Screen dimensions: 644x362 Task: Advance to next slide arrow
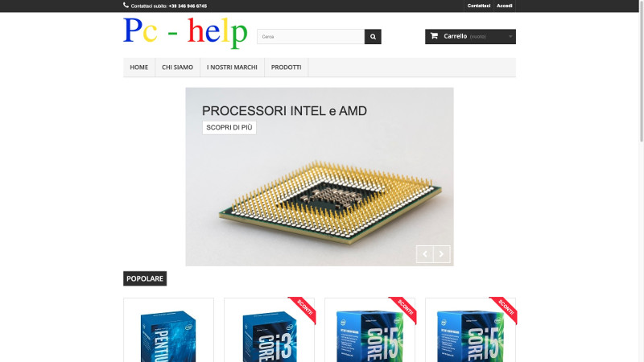(x=441, y=254)
